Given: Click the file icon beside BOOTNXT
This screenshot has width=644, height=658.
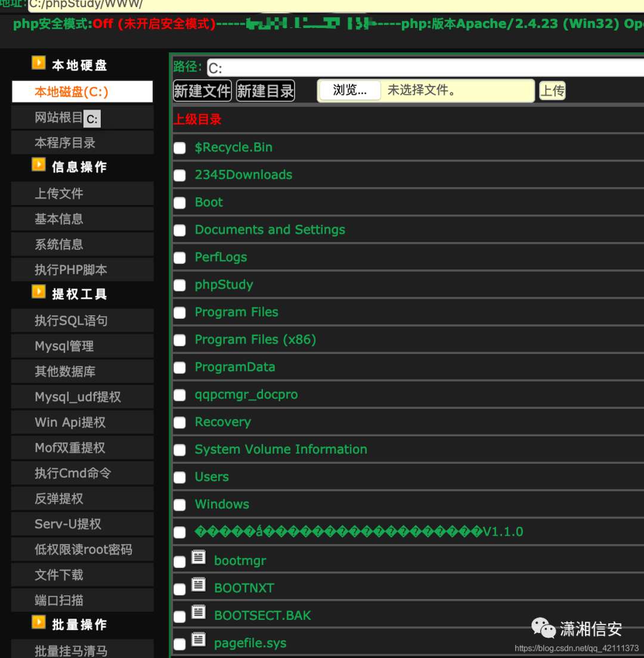Looking at the screenshot, I should [199, 584].
